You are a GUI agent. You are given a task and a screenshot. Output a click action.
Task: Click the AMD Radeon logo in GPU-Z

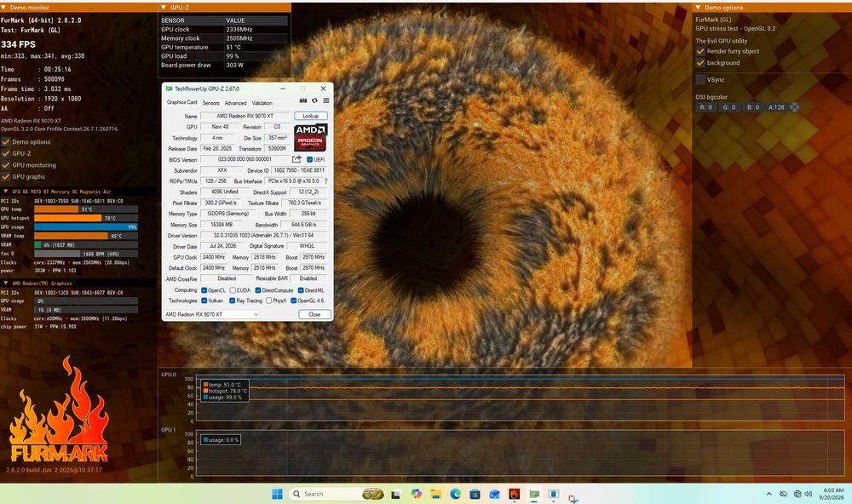pyautogui.click(x=310, y=137)
